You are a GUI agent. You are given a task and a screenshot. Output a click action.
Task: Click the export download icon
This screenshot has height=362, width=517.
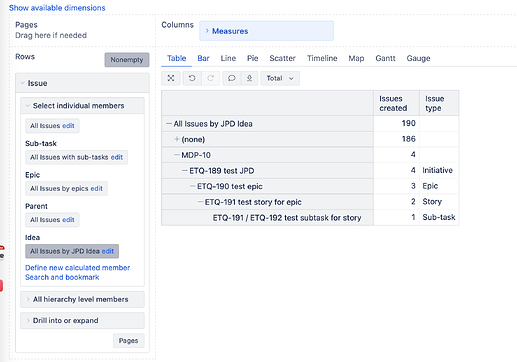(x=249, y=78)
